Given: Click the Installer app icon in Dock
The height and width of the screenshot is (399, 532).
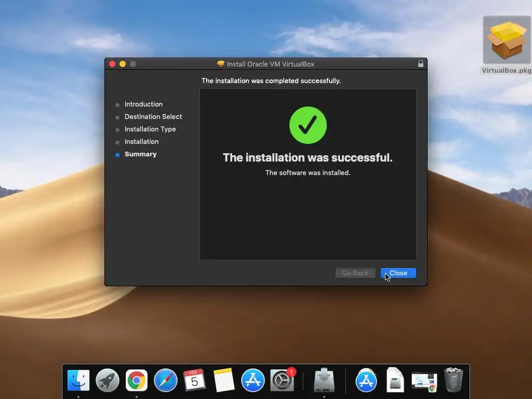Looking at the screenshot, I should click(x=324, y=380).
